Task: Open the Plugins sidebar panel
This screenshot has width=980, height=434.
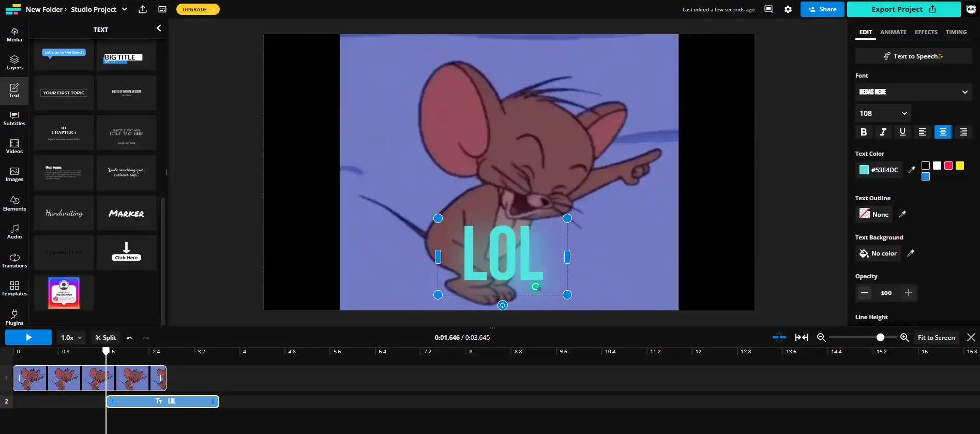Action: 14,317
